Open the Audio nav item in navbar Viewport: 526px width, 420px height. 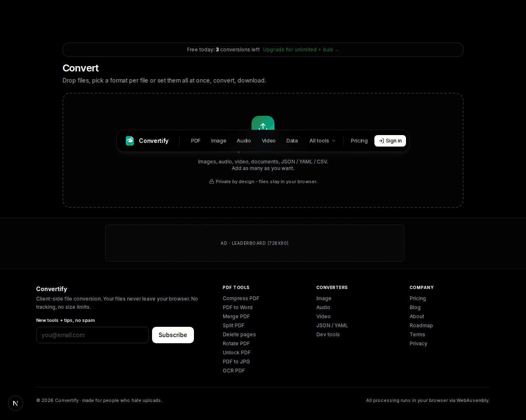(244, 141)
